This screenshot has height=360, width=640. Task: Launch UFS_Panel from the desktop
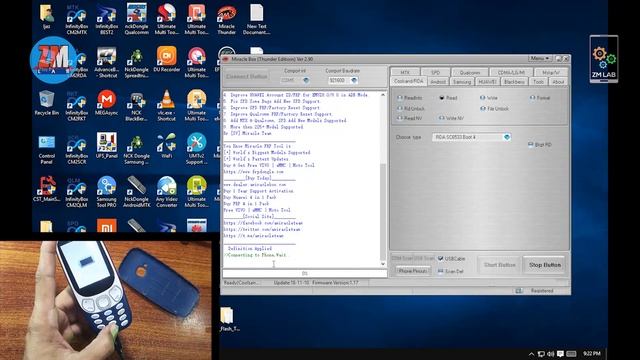pos(107,146)
